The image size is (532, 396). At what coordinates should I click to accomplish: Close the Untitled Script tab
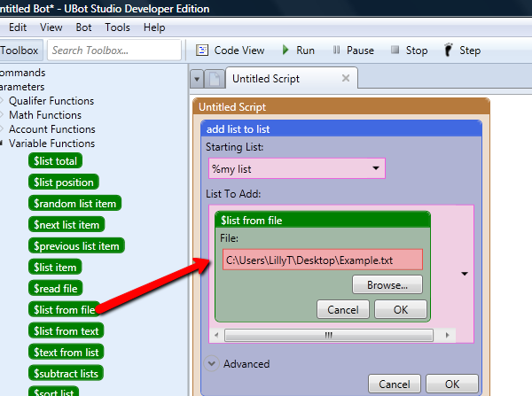coord(346,78)
